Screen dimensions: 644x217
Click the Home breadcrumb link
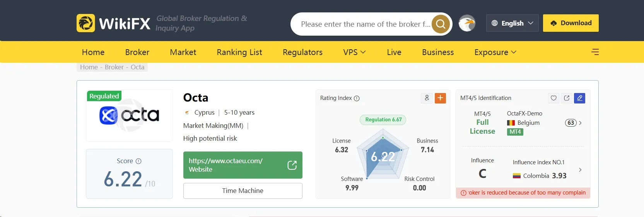(x=89, y=67)
